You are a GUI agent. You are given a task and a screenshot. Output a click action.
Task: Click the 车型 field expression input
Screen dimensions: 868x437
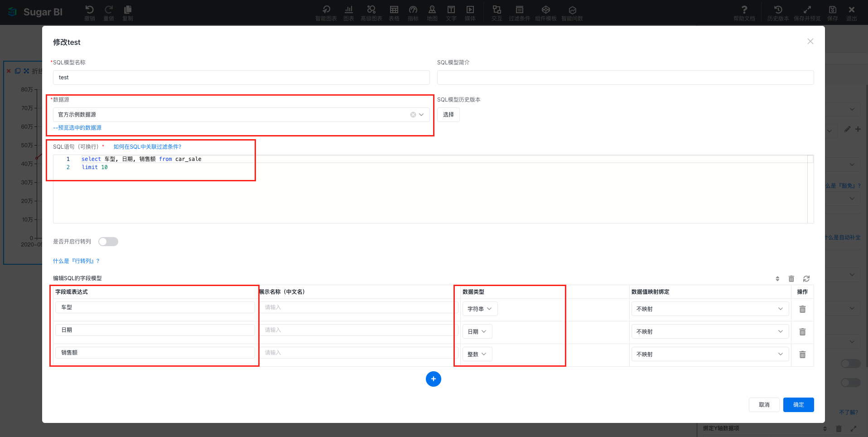(155, 307)
